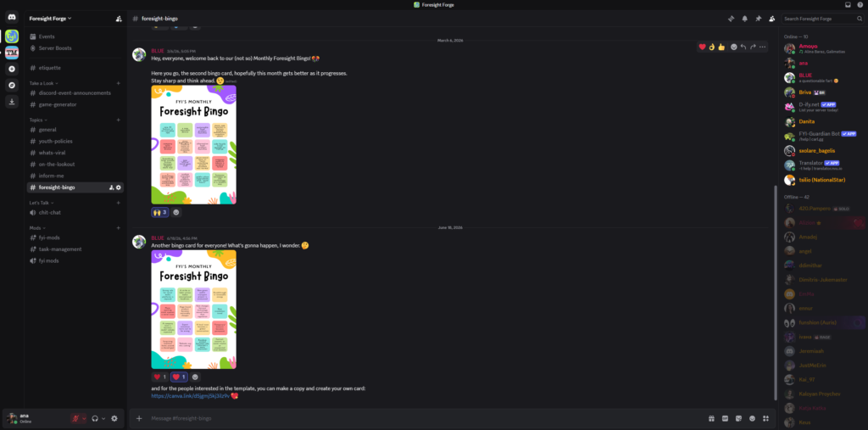This screenshot has height=430, width=868.
Task: Toggle selected heart reaction on June card
Action: (179, 377)
